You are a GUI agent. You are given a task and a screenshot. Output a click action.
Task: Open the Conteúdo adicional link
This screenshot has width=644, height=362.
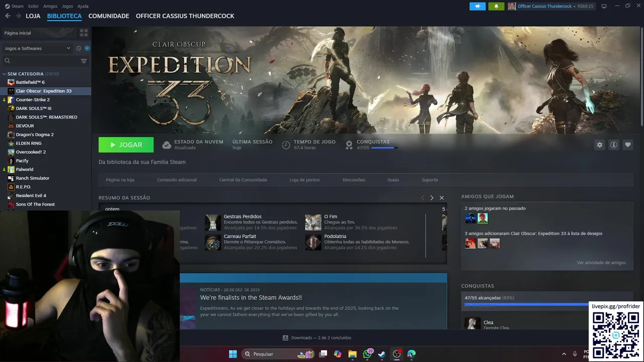pos(177,179)
